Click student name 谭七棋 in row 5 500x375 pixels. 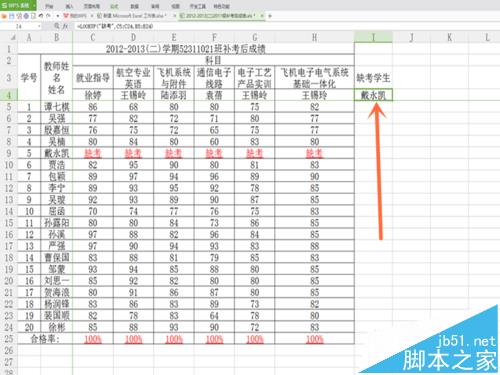[57, 107]
